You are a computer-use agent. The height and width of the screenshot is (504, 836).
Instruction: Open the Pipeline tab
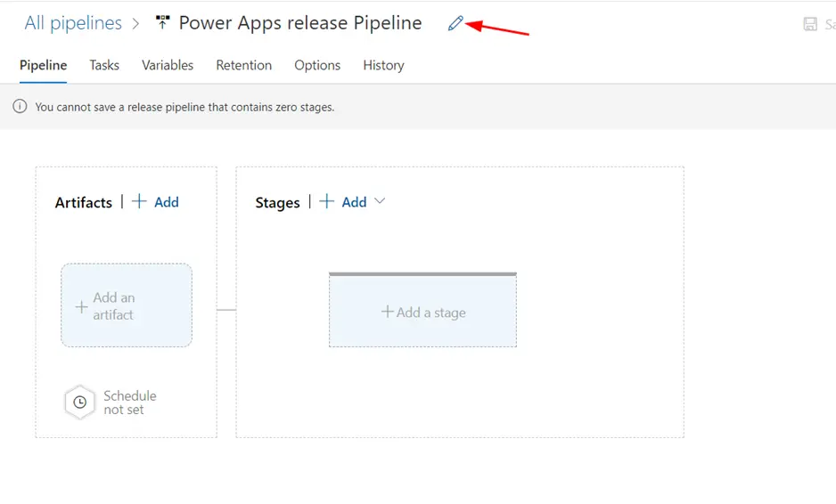tap(43, 65)
